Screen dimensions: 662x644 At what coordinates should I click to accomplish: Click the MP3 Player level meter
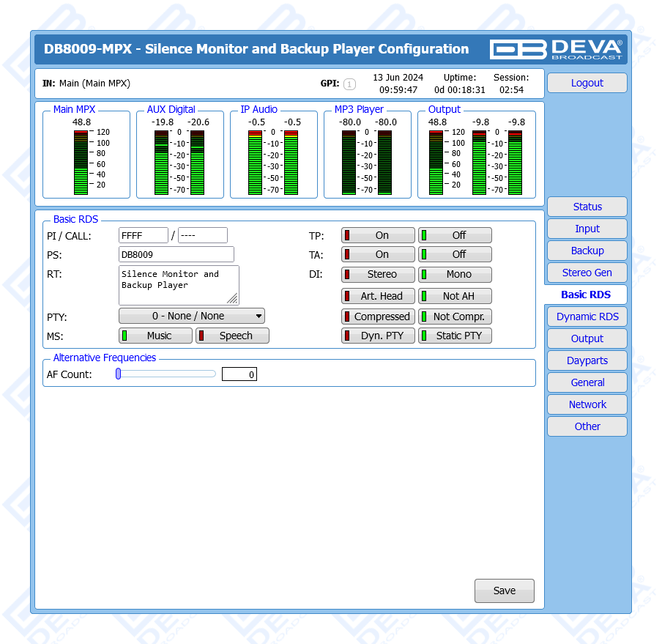366,162
